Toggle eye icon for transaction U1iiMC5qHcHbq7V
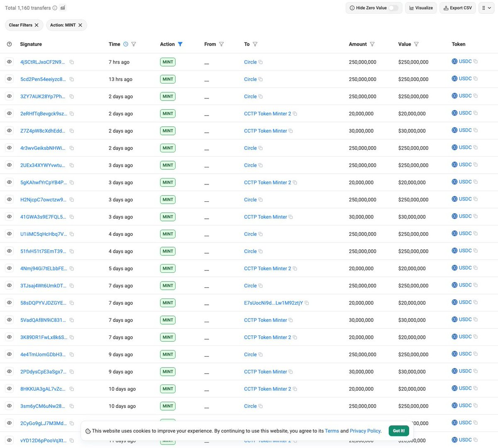The width and height of the screenshot is (498, 448). (x=9, y=234)
